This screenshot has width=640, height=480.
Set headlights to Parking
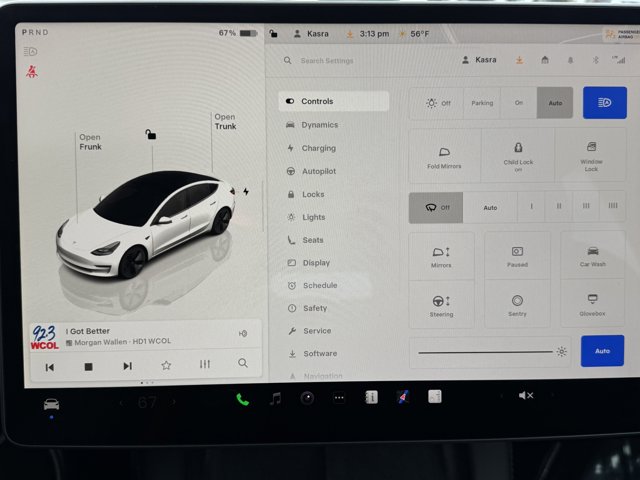click(x=482, y=103)
